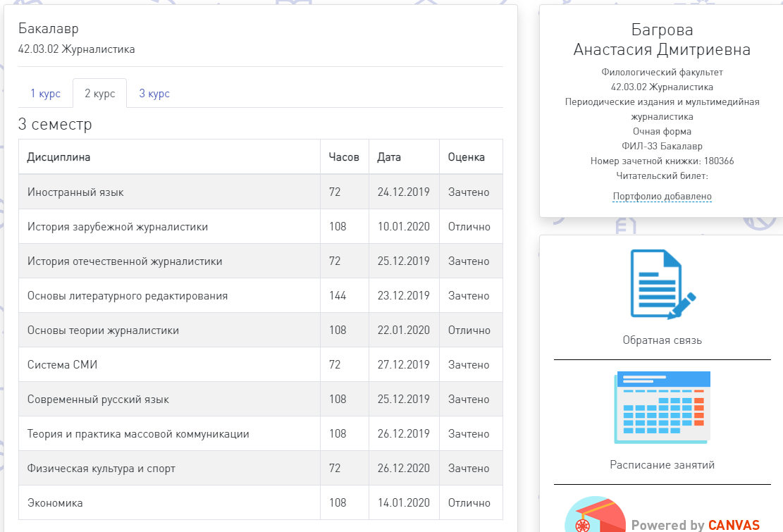Click the Обратная связь text label
783x532 pixels.
point(662,340)
